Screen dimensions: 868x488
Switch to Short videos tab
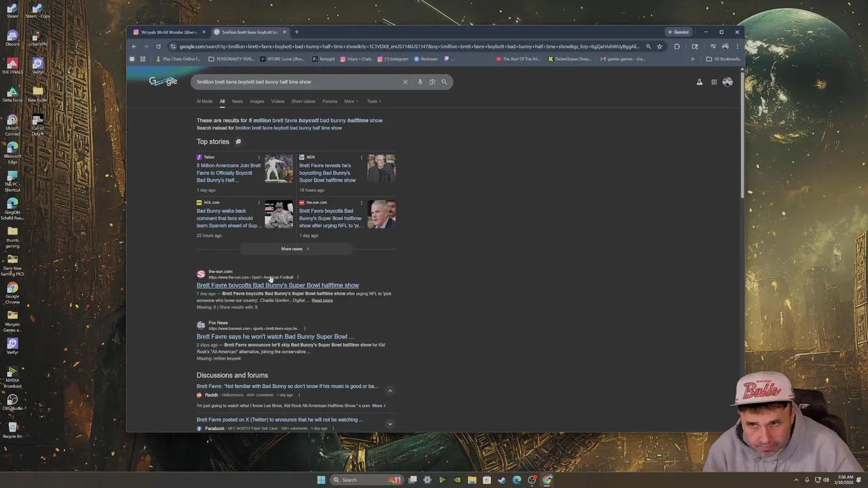(303, 102)
